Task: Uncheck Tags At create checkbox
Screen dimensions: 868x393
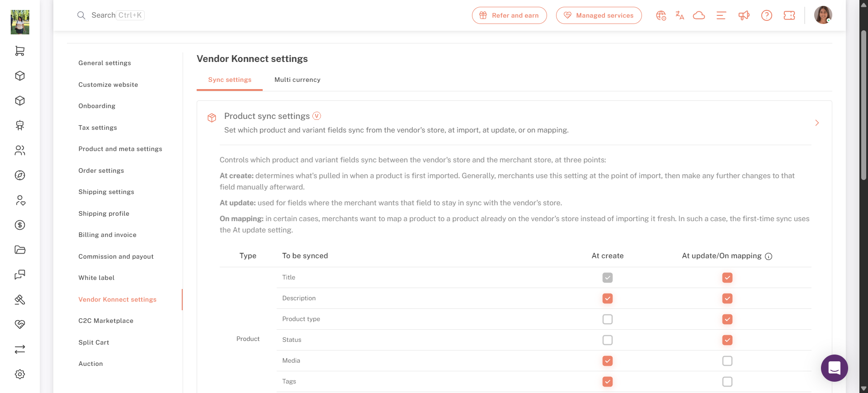Action: point(608,382)
